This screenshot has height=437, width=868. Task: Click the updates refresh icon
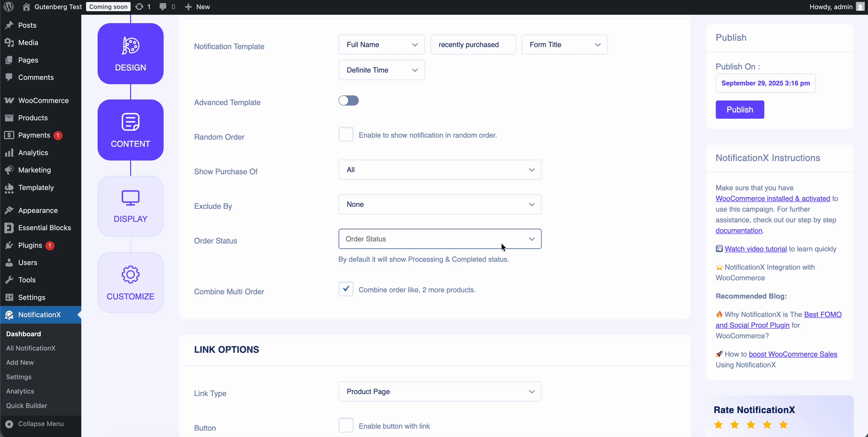coord(139,7)
